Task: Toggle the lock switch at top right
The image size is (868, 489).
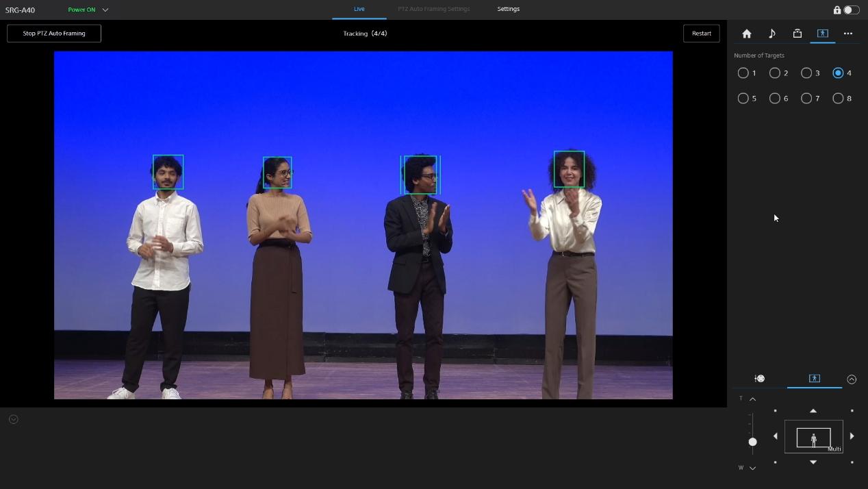Action: (851, 10)
